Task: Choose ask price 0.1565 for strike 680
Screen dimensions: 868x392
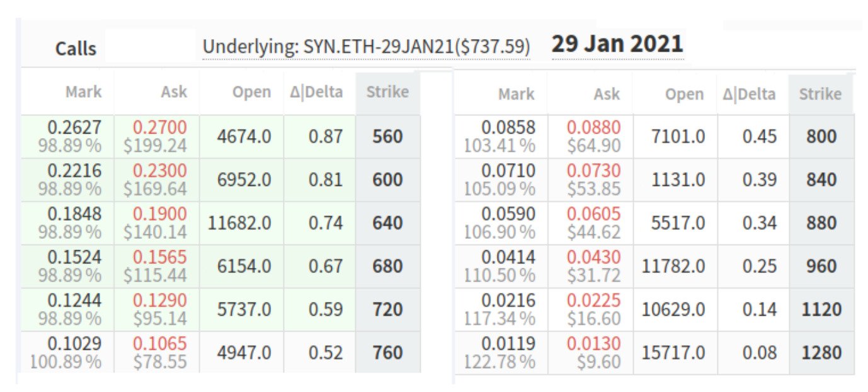Action: 160,257
